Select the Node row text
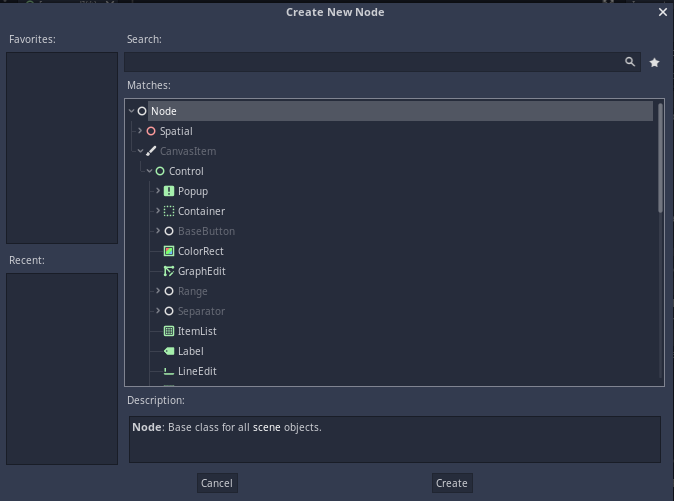 164,111
